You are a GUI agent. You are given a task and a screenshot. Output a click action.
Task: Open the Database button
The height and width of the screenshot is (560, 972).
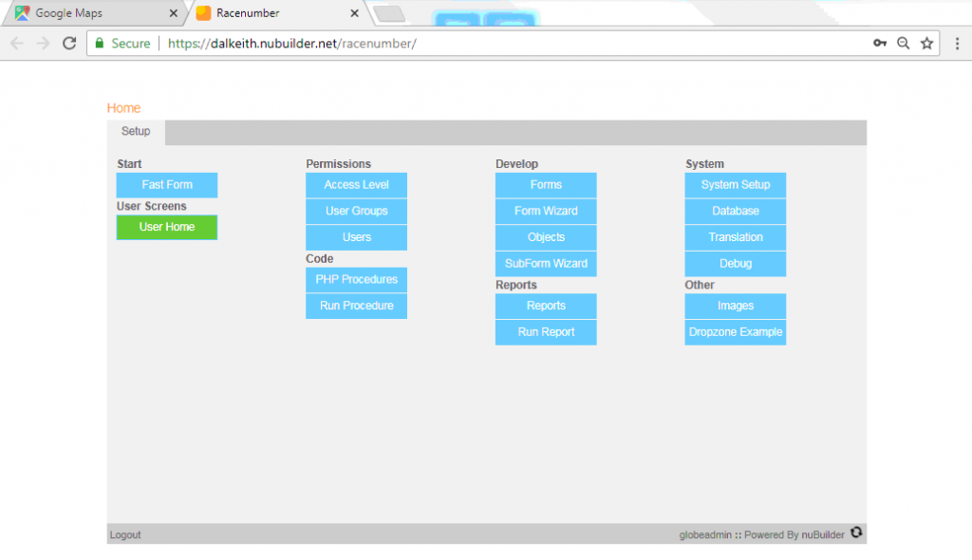[736, 211]
